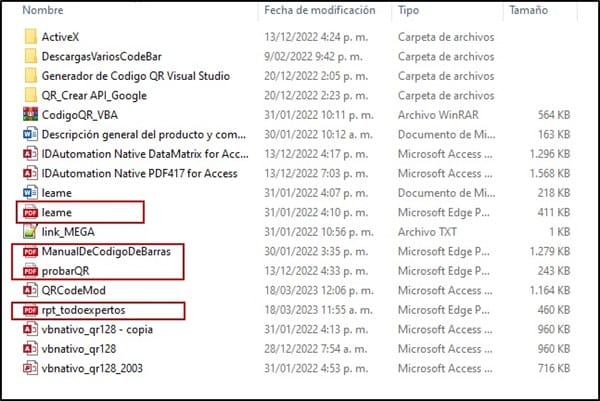
Task: Click the Tipo column header
Action: coord(410,11)
